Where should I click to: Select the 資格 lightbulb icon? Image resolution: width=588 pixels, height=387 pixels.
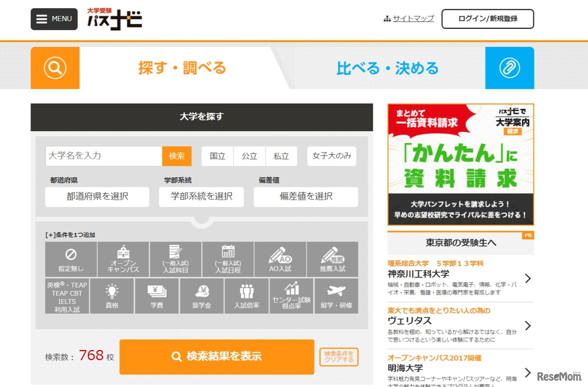coord(112,296)
